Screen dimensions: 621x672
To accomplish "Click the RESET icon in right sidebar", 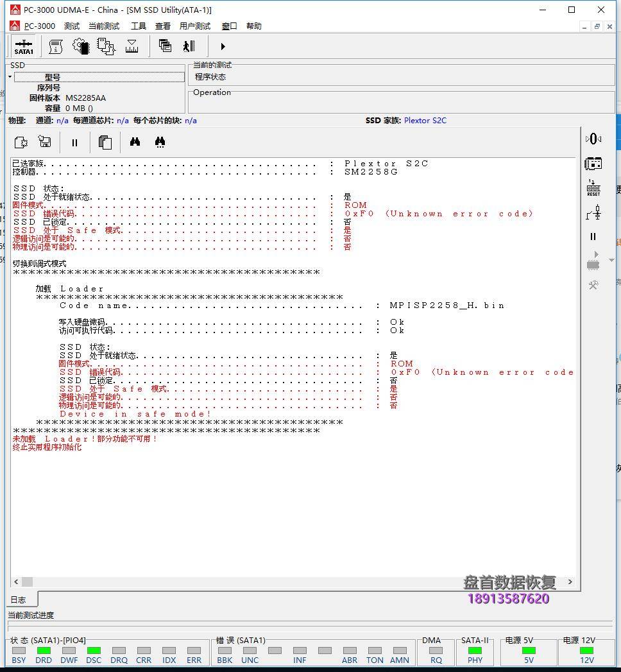I will tap(593, 188).
